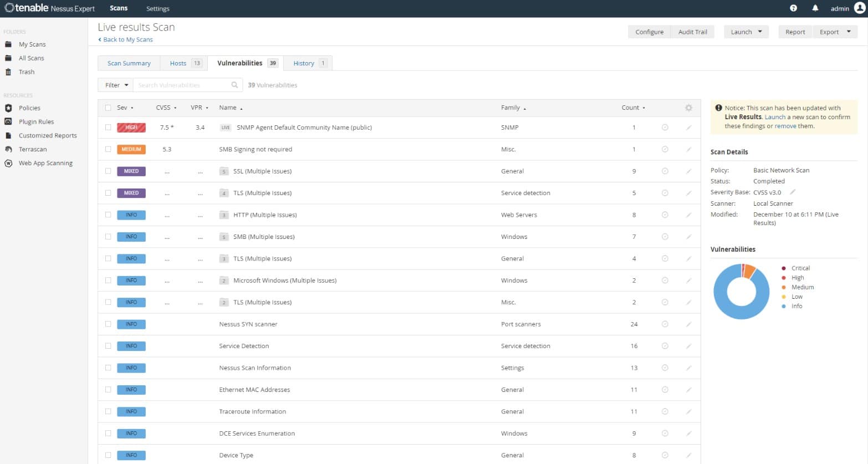The width and height of the screenshot is (868, 464).
Task: Open the My Scans folder
Action: pyautogui.click(x=32, y=44)
